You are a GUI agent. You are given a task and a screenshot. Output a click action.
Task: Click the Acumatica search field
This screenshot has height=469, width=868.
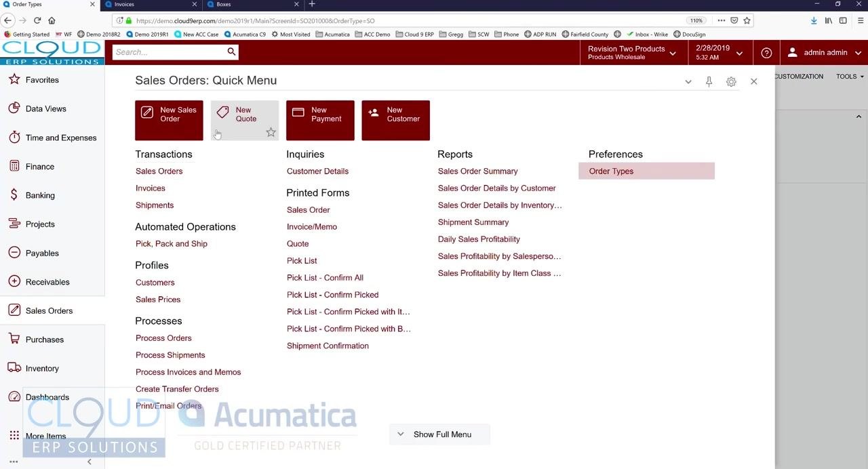[168, 52]
